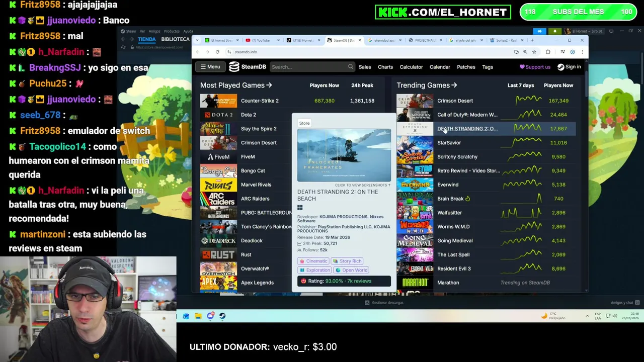Open Slay the Spire 2 icon
Viewport: 644px width, 362px height.
[218, 129]
